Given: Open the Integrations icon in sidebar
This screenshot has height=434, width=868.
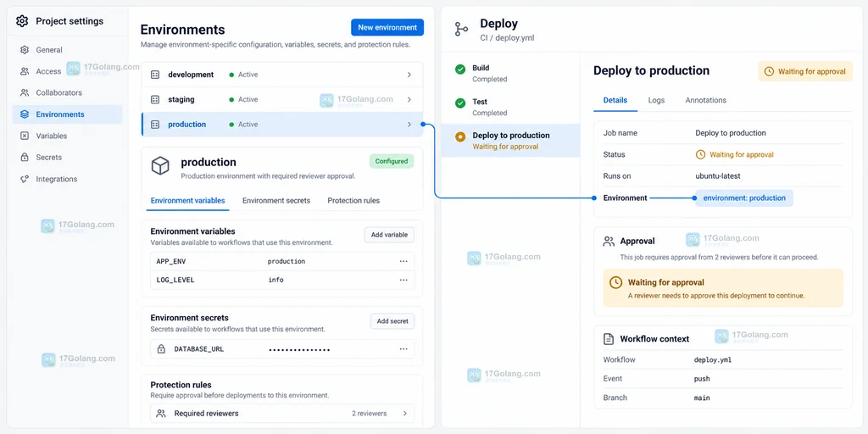Looking at the screenshot, I should coord(25,179).
